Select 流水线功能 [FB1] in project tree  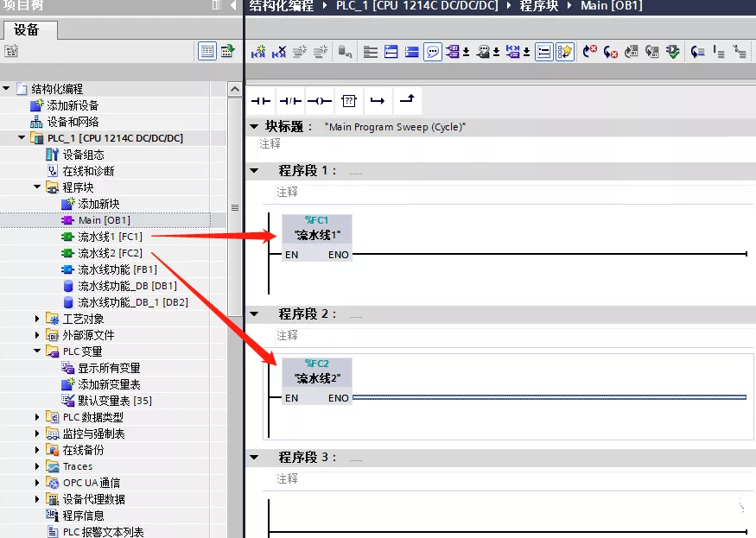click(x=117, y=269)
